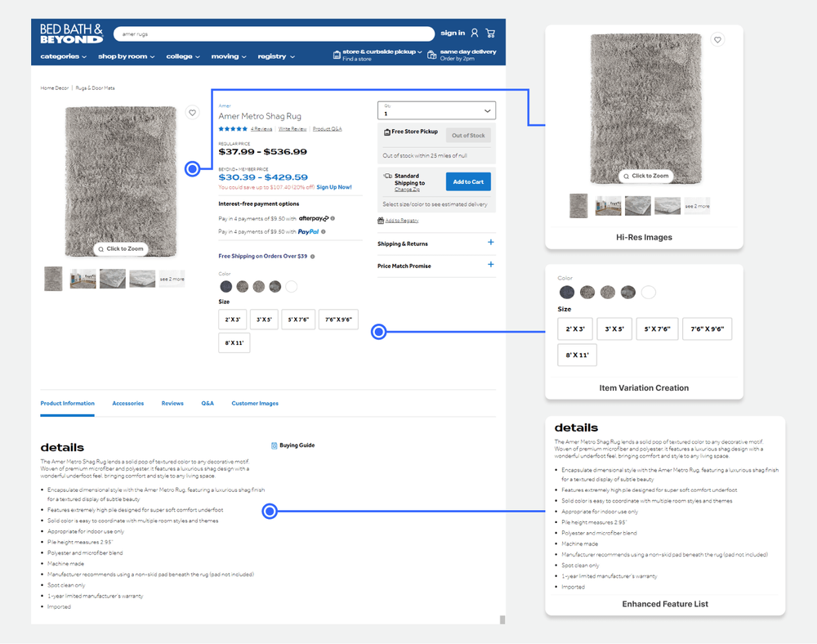Viewport: 817px width, 644px height.
Task: Choose size 5' X 7'6" on product page
Action: point(298,320)
